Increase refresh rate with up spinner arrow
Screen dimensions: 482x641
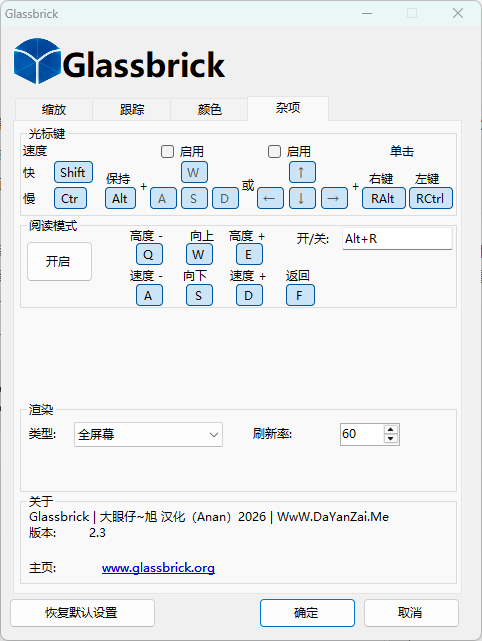click(x=391, y=429)
